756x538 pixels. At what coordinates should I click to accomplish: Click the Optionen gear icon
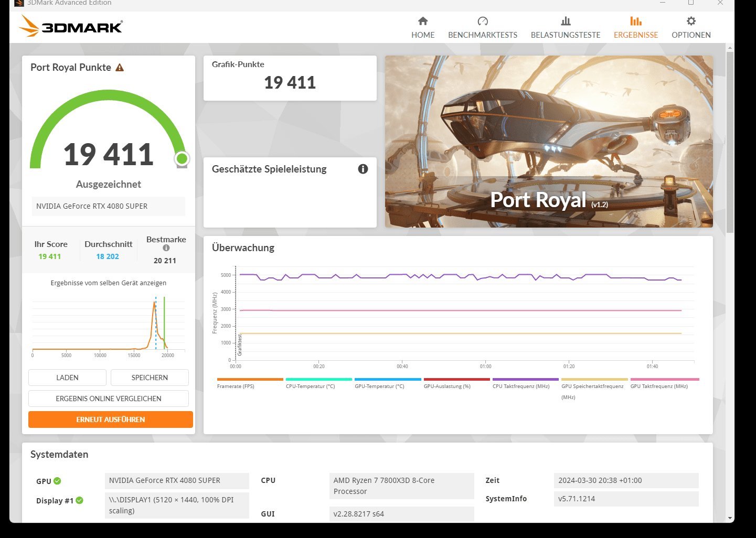click(691, 21)
